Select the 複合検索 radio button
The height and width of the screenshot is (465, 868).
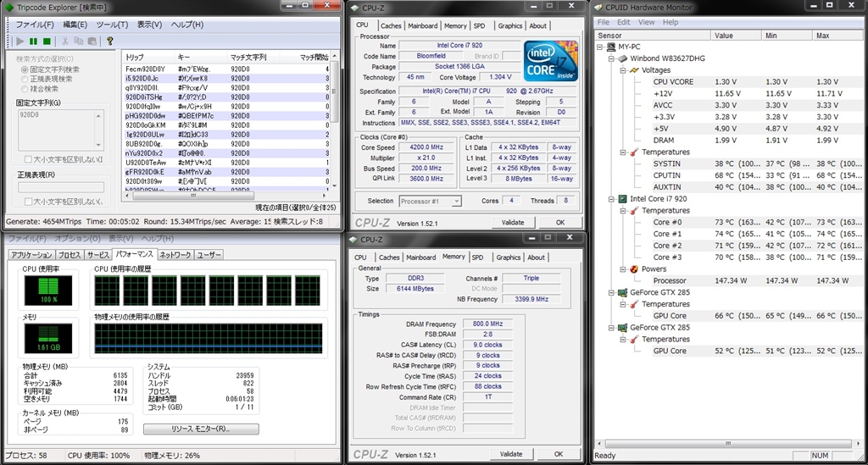[x=24, y=88]
